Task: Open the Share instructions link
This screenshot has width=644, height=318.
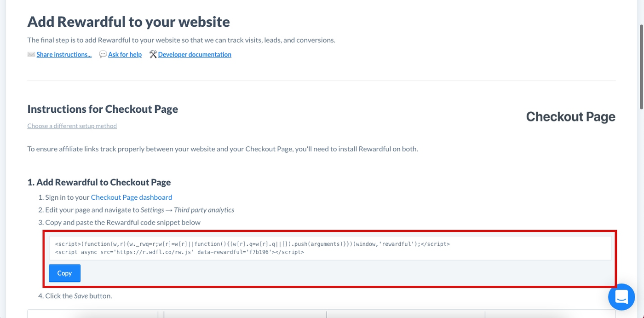Action: point(64,54)
